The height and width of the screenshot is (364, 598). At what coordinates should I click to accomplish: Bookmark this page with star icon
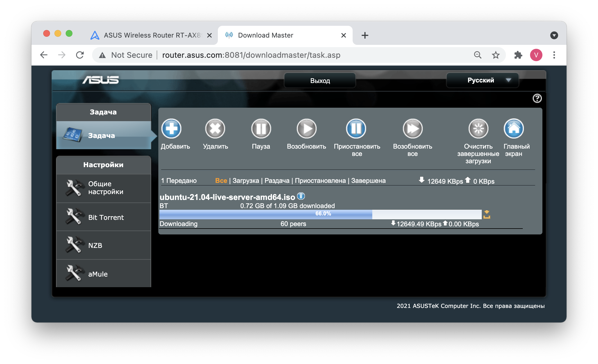click(x=496, y=55)
